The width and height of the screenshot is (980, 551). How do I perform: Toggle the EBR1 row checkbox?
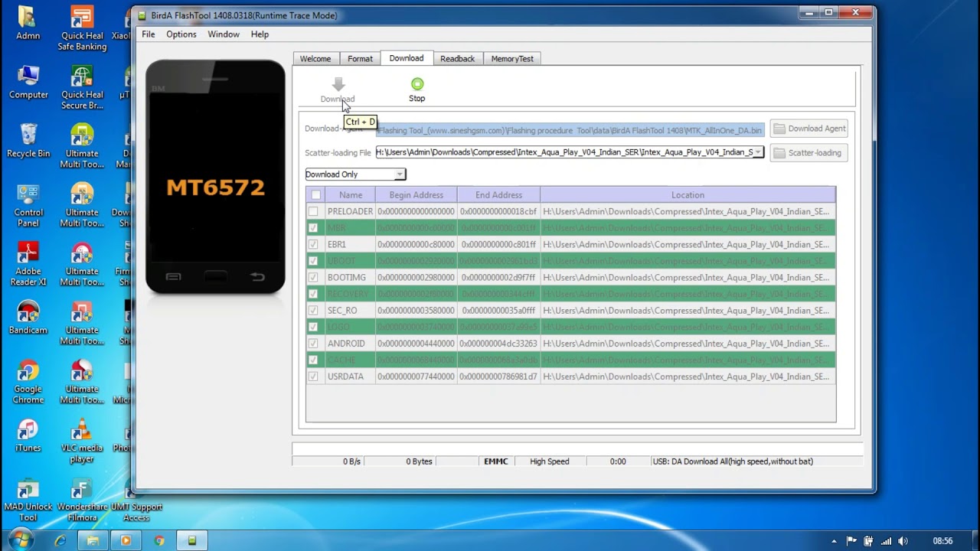click(313, 244)
